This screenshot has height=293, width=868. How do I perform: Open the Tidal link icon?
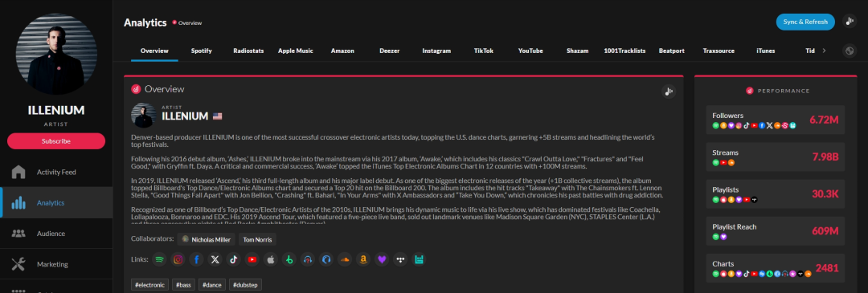(401, 258)
